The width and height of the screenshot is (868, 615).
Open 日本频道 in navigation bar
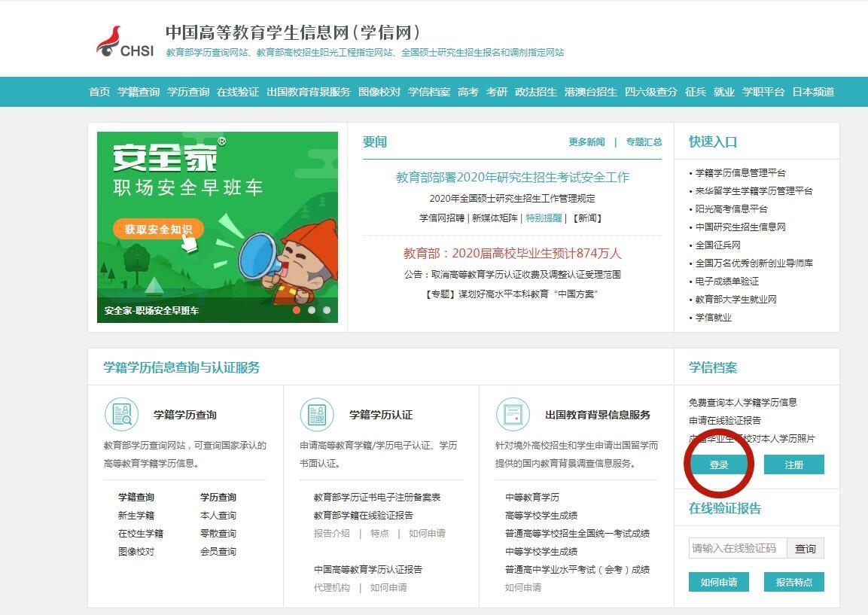pyautogui.click(x=813, y=92)
